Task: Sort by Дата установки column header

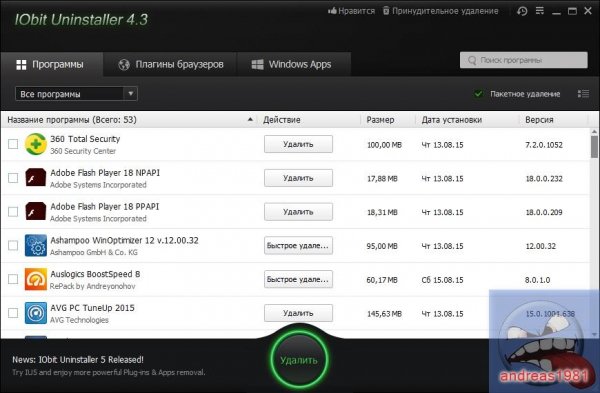Action: [x=468, y=120]
